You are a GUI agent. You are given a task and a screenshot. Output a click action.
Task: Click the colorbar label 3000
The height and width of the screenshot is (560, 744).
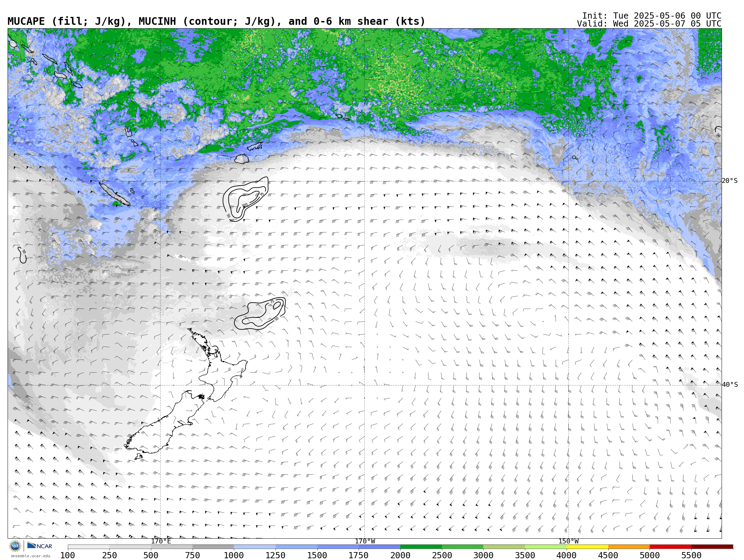click(x=483, y=556)
